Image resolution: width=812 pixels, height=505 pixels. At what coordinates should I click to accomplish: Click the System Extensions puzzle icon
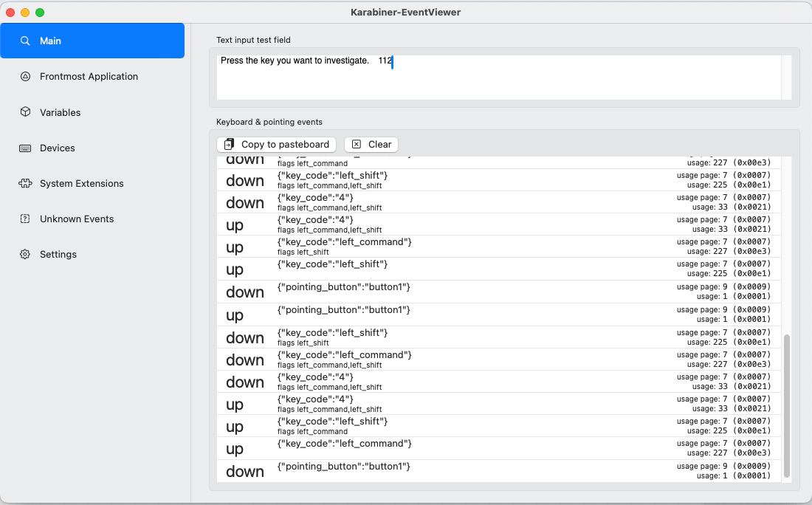point(25,183)
